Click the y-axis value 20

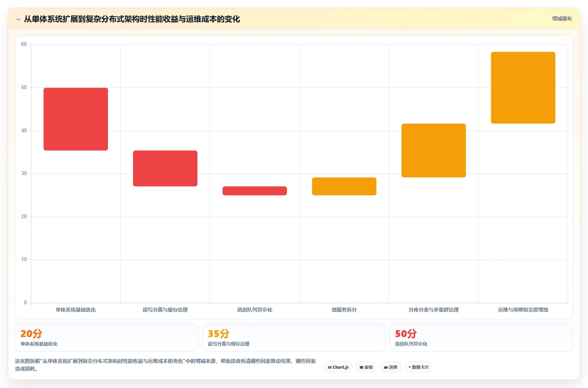coord(24,217)
